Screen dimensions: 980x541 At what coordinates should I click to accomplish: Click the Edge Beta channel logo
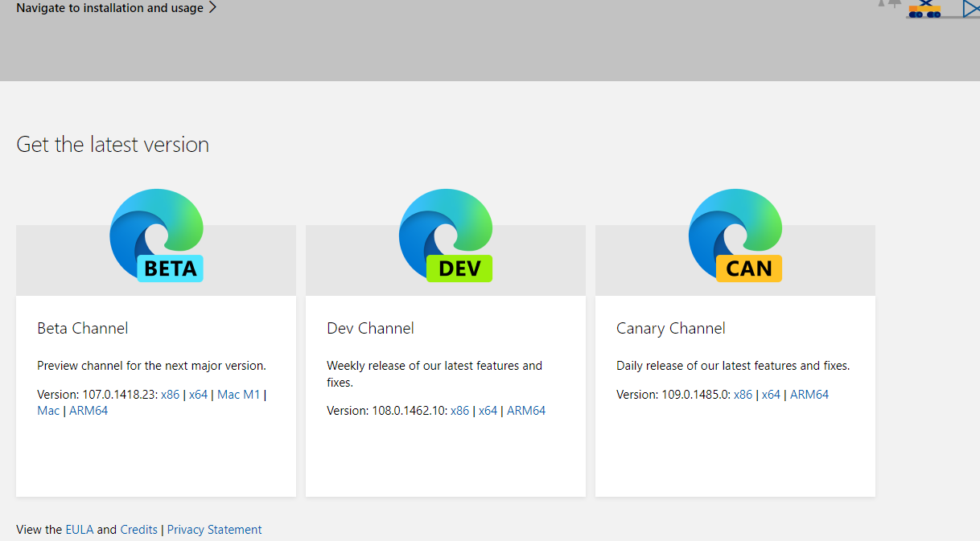tap(157, 235)
